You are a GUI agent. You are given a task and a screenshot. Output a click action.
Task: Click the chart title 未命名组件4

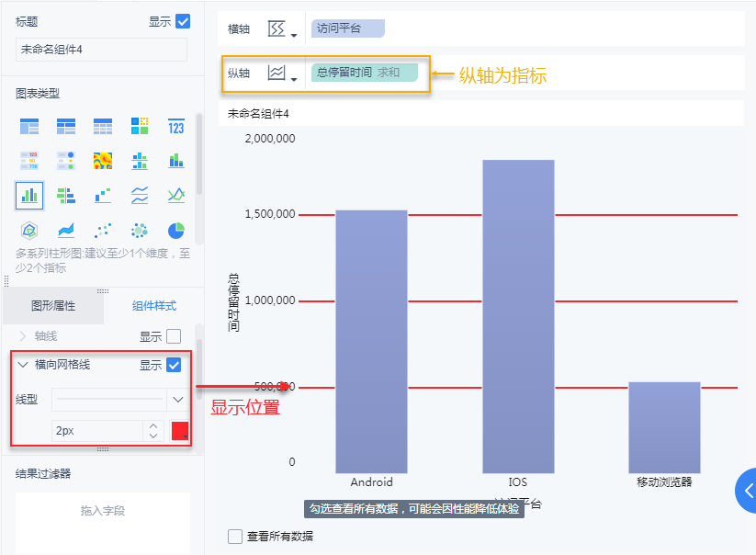point(258,114)
